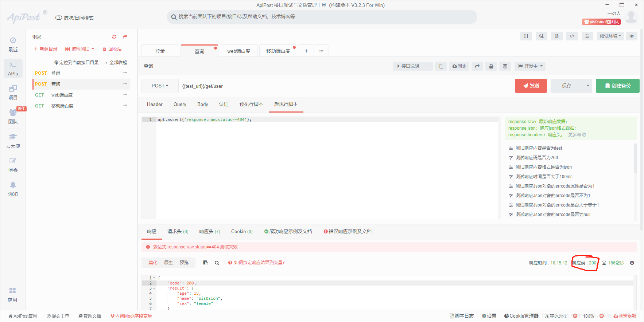Open the 团队 (Team) sidebar section
This screenshot has width=644, height=322.
13,117
